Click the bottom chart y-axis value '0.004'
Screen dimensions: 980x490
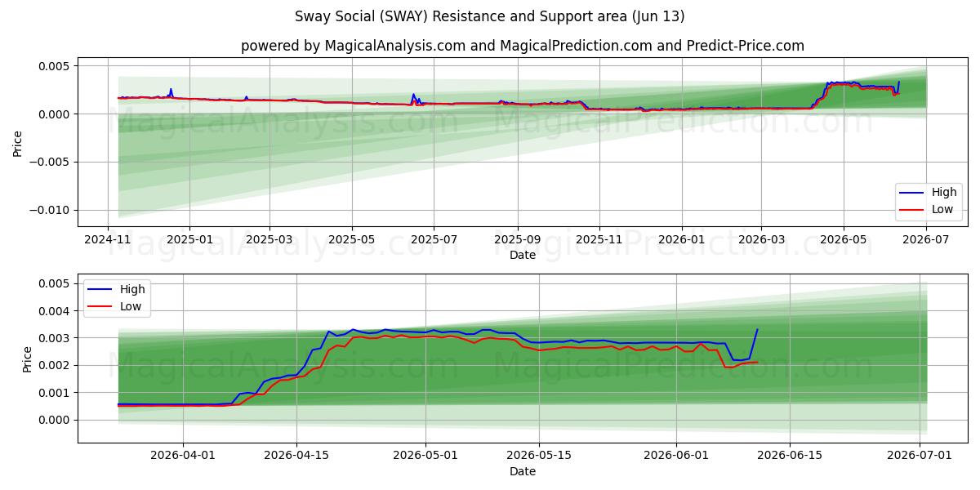tap(56, 311)
